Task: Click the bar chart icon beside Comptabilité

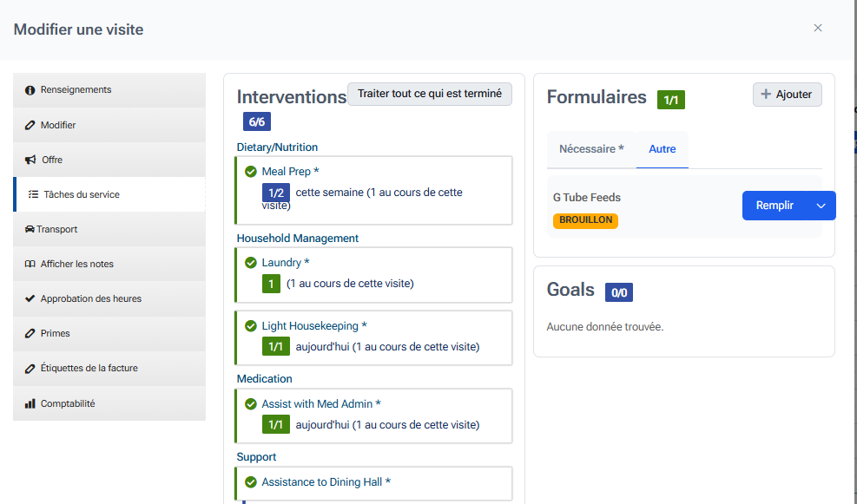Action: point(30,404)
